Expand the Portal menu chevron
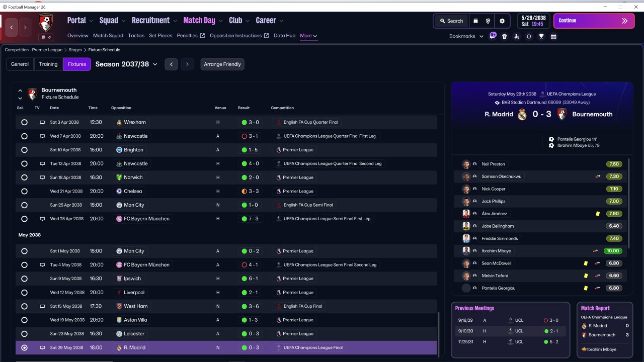Screen dimensions: 644x362 [91, 21]
